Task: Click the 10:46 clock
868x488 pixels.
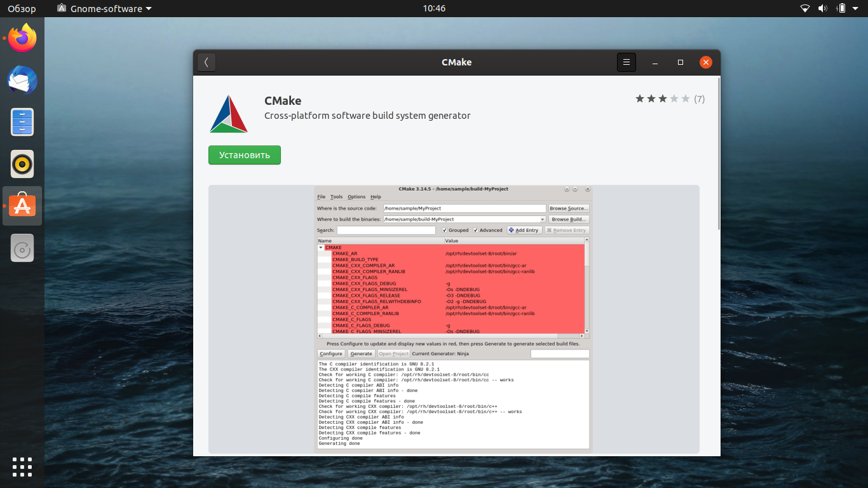Action: point(434,8)
